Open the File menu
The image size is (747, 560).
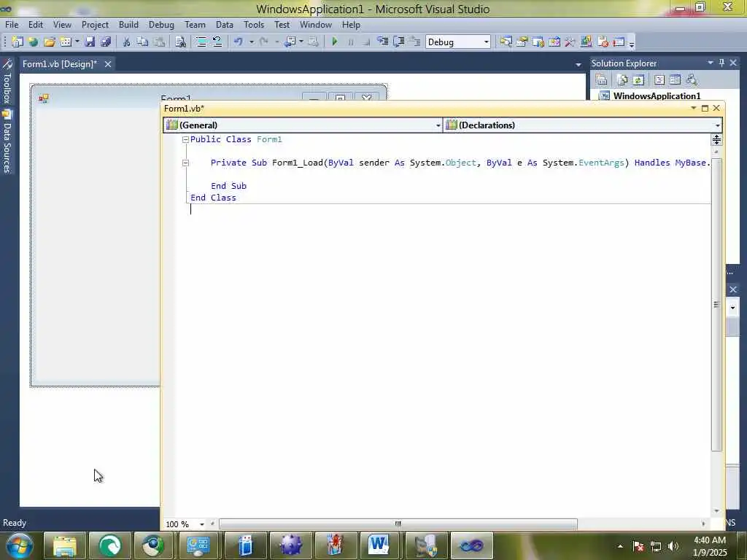12,25
